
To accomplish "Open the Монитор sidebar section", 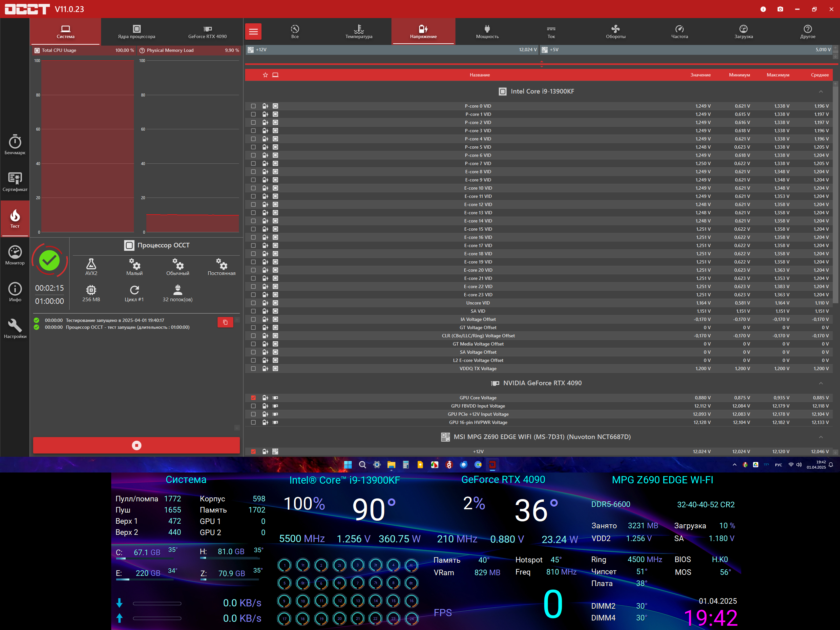I will [15, 255].
